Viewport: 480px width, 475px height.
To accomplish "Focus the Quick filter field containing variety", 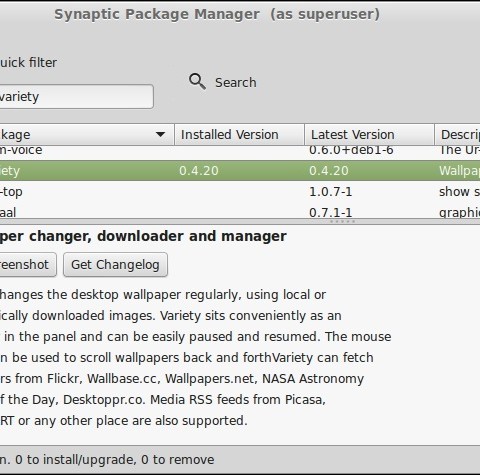I will (x=76, y=97).
